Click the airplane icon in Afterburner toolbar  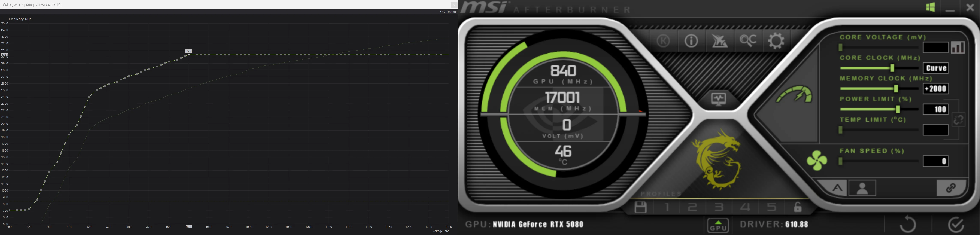click(x=719, y=40)
